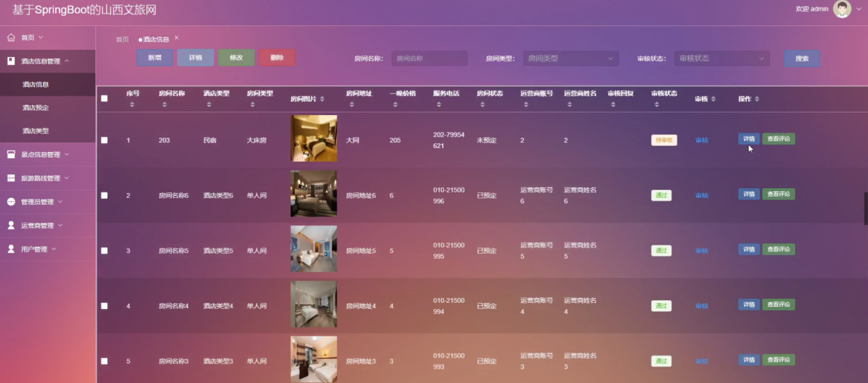Sort by 房间类型 column arrows

[x=252, y=104]
